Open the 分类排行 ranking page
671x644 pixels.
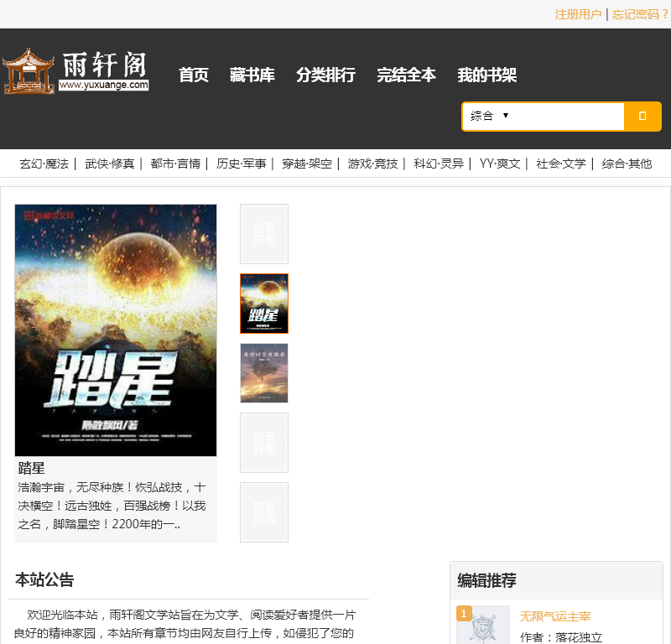(325, 75)
